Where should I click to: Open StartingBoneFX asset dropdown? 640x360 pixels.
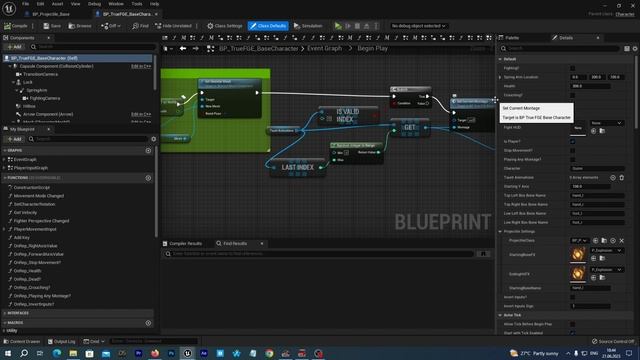pyautogui.click(x=607, y=250)
